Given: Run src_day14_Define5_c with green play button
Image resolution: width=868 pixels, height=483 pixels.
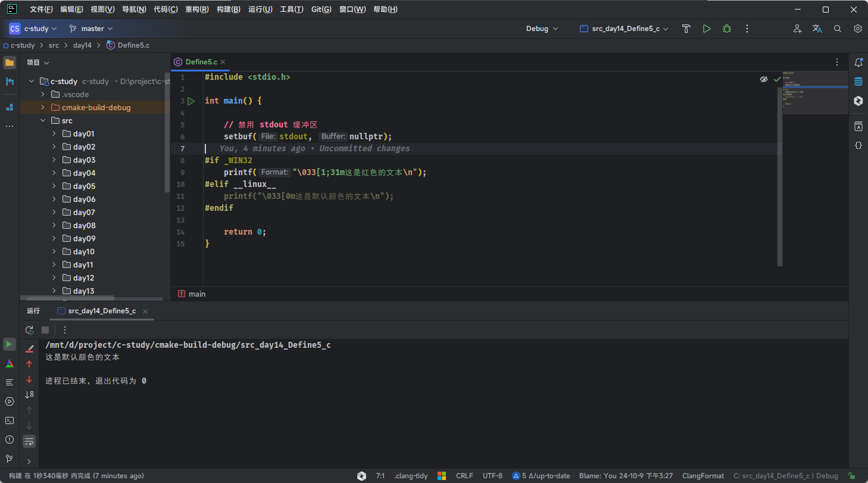Looking at the screenshot, I should (707, 29).
